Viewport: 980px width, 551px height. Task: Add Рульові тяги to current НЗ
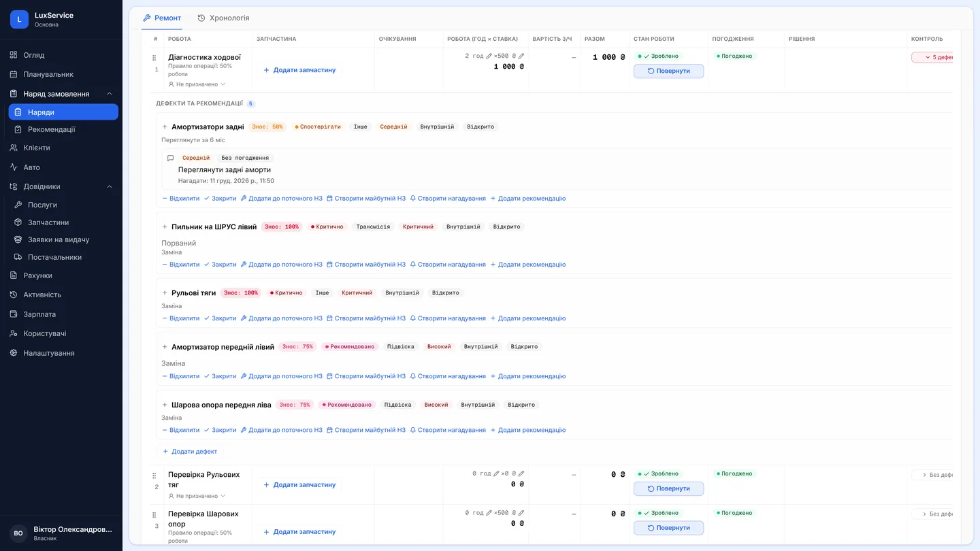pos(282,318)
